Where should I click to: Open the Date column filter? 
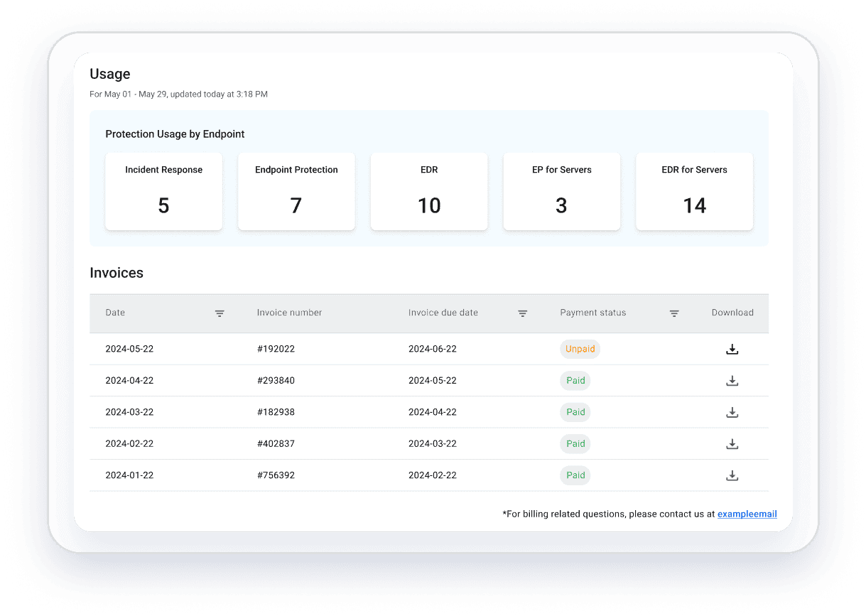coord(220,313)
